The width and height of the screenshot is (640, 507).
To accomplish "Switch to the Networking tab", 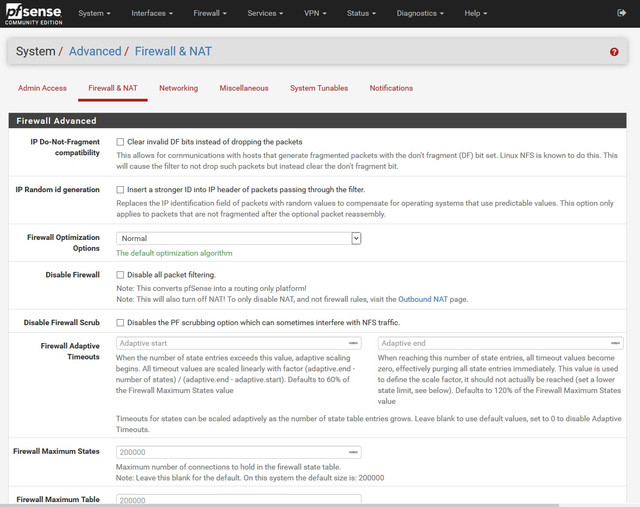I will coord(178,88).
